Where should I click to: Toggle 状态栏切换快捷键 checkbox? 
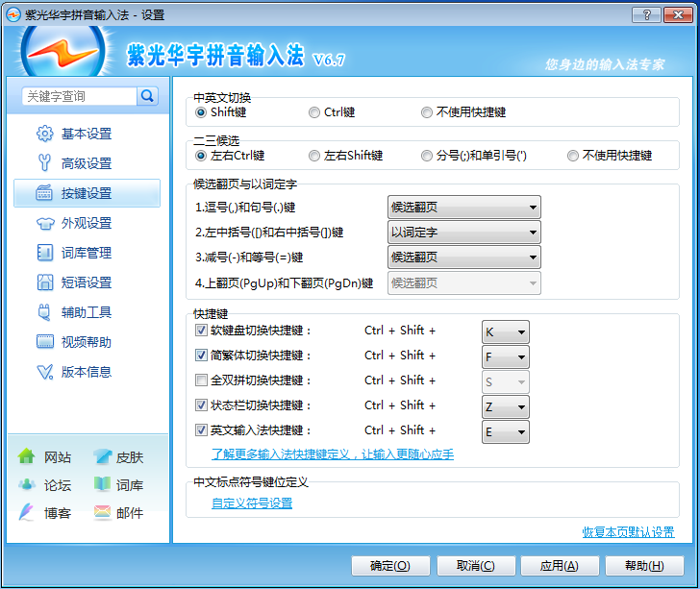pos(201,405)
